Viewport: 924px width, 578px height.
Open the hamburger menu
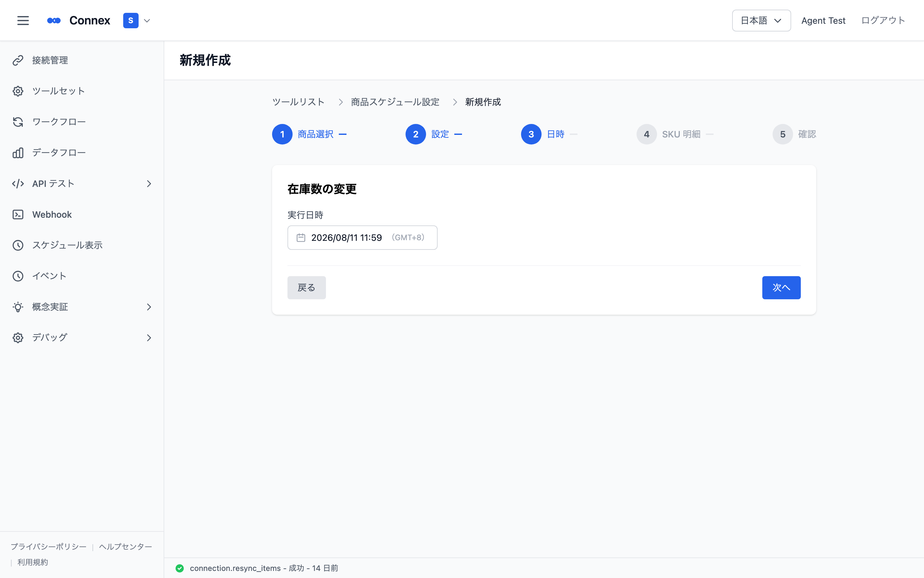pyautogui.click(x=23, y=21)
